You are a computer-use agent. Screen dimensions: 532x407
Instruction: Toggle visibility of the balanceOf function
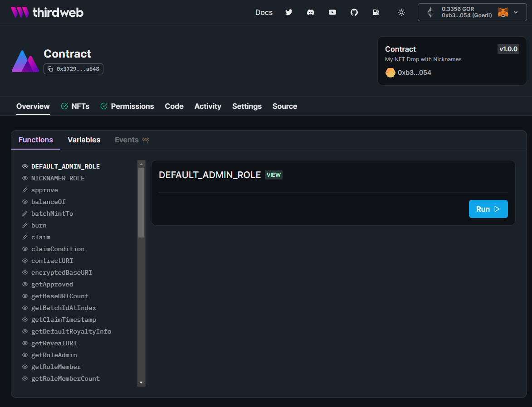24,202
